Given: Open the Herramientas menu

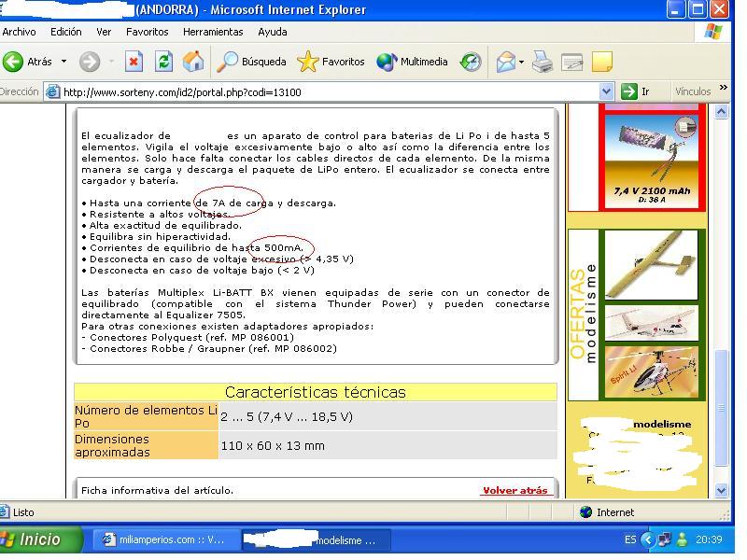Looking at the screenshot, I should pos(213,32).
